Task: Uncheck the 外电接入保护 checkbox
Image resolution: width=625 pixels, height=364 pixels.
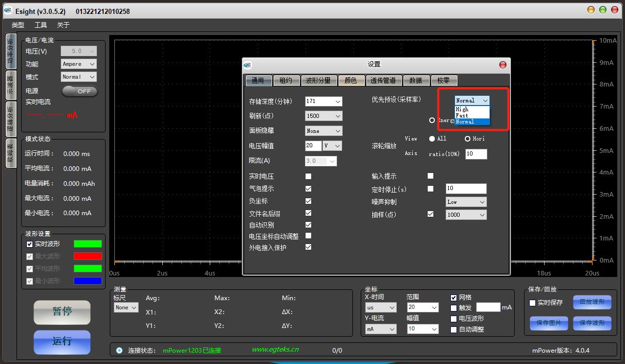Action: pyautogui.click(x=308, y=247)
